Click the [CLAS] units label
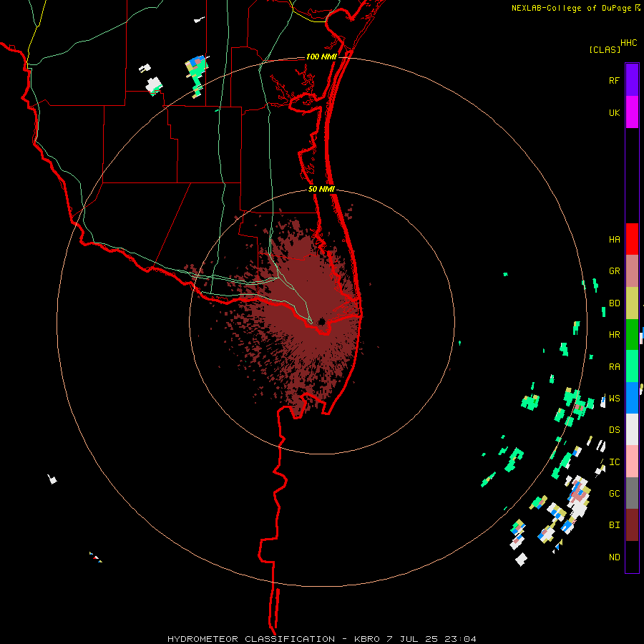Image resolution: width=644 pixels, height=644 pixels. [605, 49]
